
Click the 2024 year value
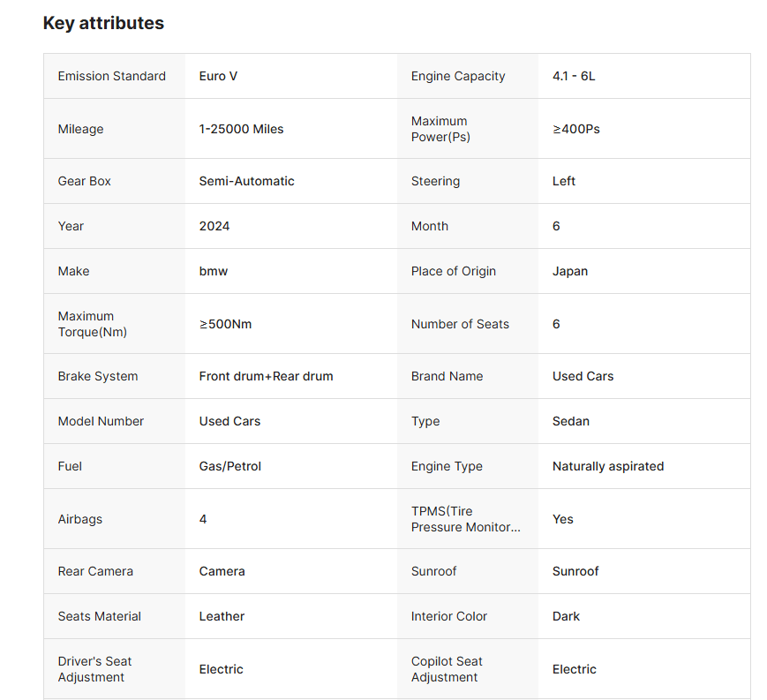[x=214, y=226]
